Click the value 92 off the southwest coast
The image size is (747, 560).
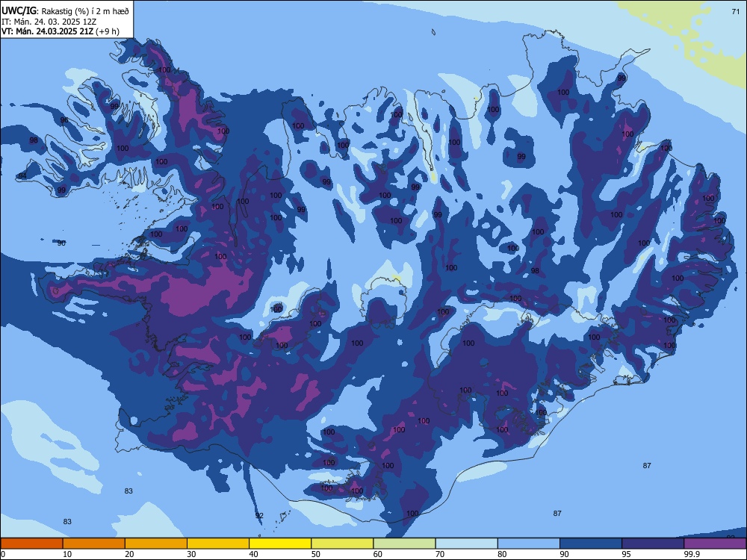pos(259,516)
